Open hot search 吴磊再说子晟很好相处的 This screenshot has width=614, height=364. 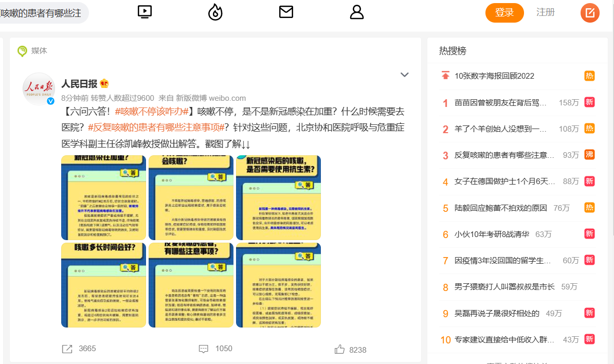pyautogui.click(x=497, y=313)
